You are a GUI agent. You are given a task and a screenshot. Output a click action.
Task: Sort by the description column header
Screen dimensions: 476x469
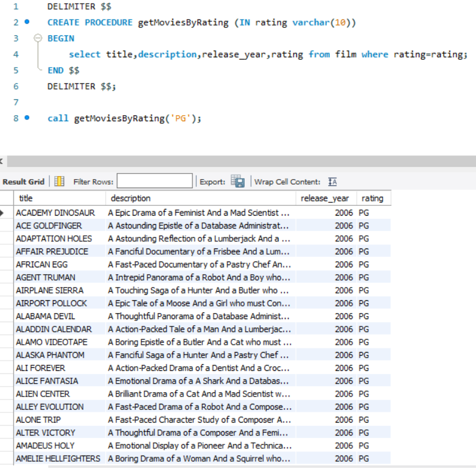coord(201,198)
